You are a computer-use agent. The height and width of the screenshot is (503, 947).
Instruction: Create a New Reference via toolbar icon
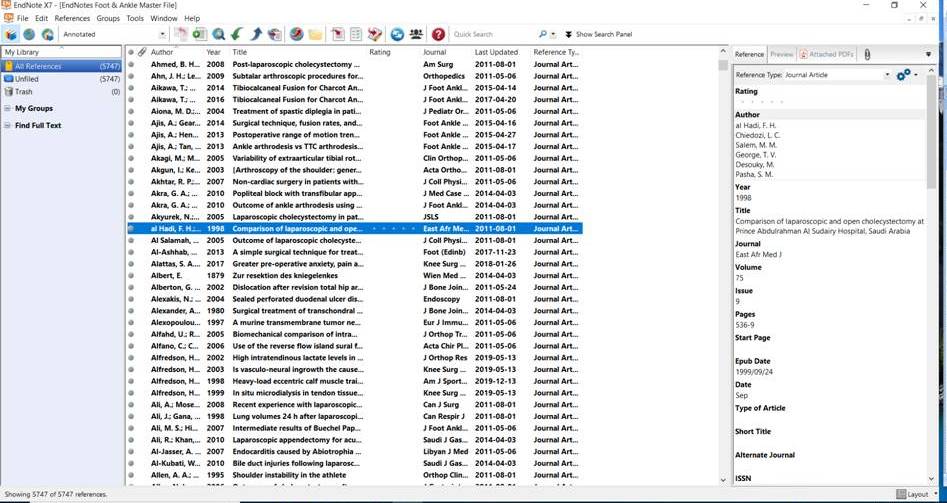tap(199, 34)
